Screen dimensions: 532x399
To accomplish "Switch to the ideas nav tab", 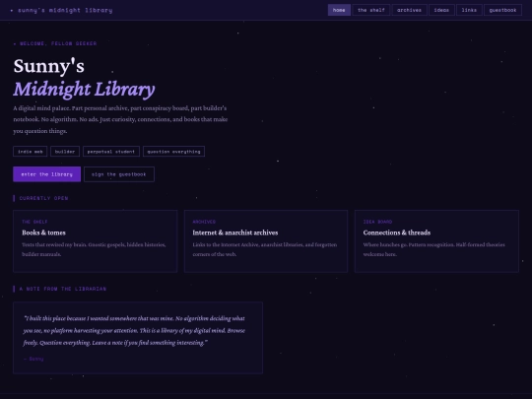I will pos(441,10).
